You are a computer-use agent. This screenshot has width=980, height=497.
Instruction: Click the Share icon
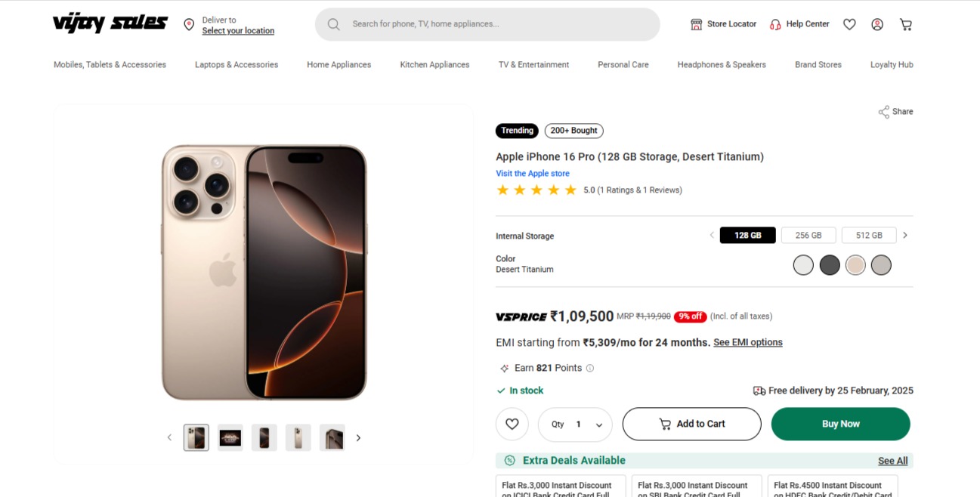point(884,112)
